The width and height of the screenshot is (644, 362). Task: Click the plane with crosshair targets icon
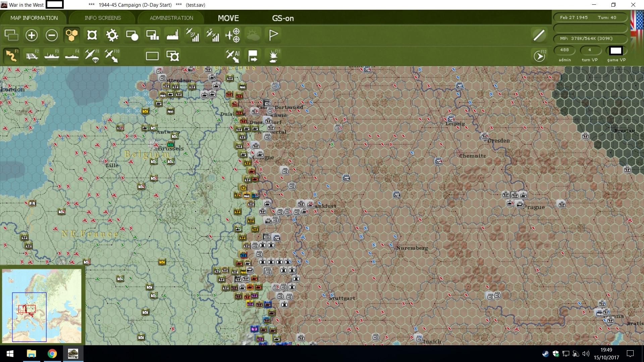tap(233, 35)
